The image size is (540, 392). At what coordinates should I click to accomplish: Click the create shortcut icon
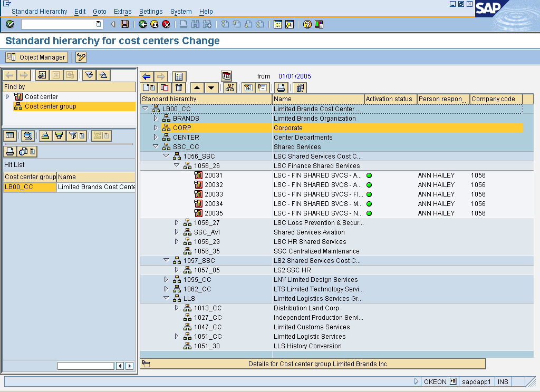pos(290,24)
